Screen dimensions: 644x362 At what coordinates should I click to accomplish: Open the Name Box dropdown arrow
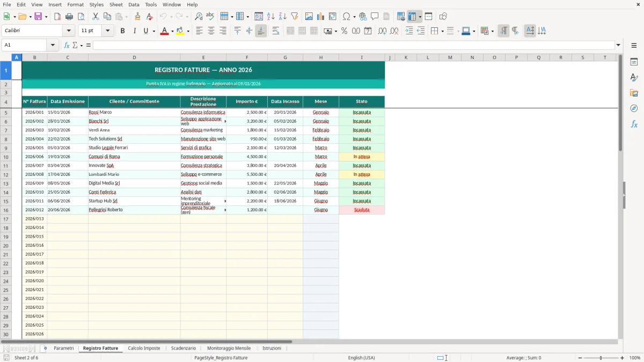tap(53, 45)
